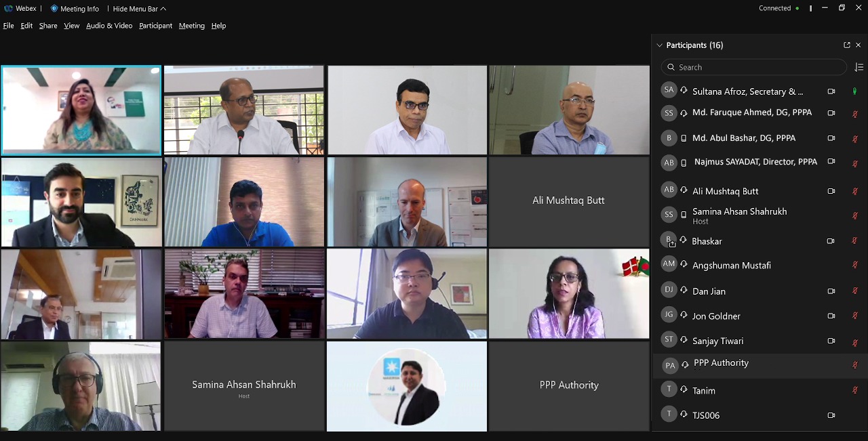Viewport: 868px width, 441px height.
Task: Open the Participant menu
Action: [155, 26]
